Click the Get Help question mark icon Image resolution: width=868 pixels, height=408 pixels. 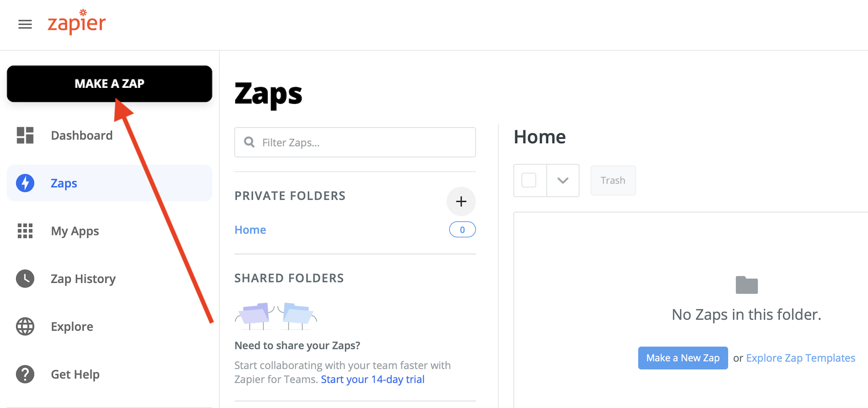pyautogui.click(x=25, y=374)
